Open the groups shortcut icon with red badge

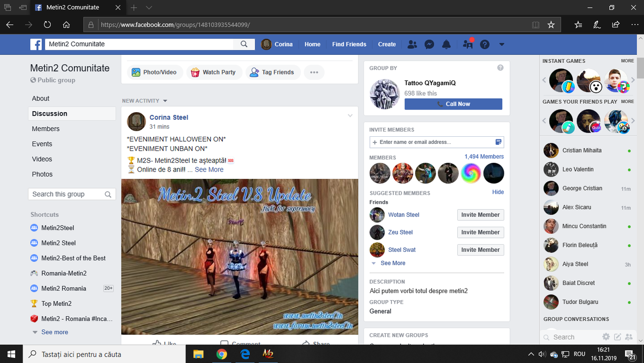pos(468,44)
